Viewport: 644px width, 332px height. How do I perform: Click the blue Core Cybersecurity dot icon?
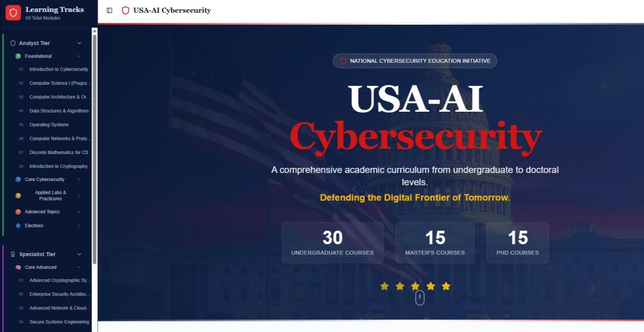pos(18,179)
